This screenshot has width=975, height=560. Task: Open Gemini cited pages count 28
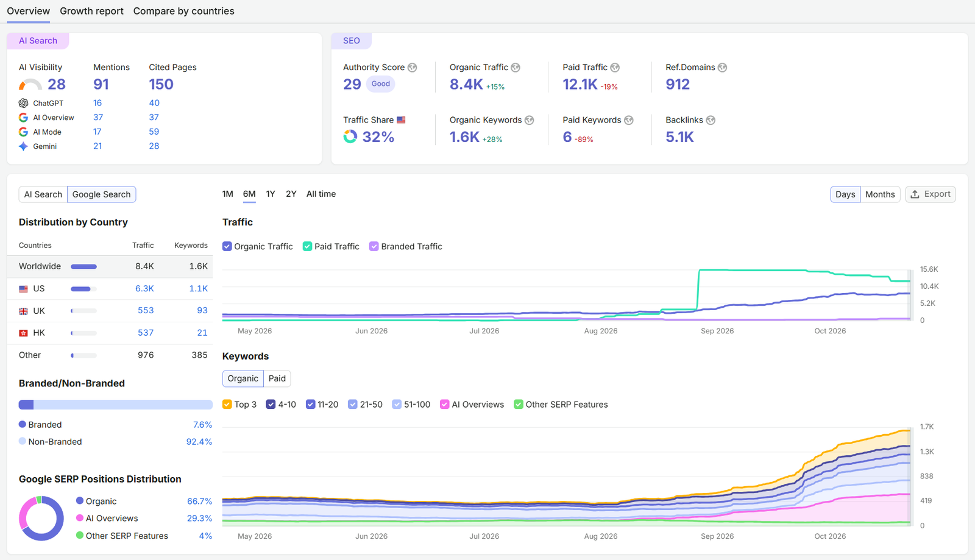[154, 146]
